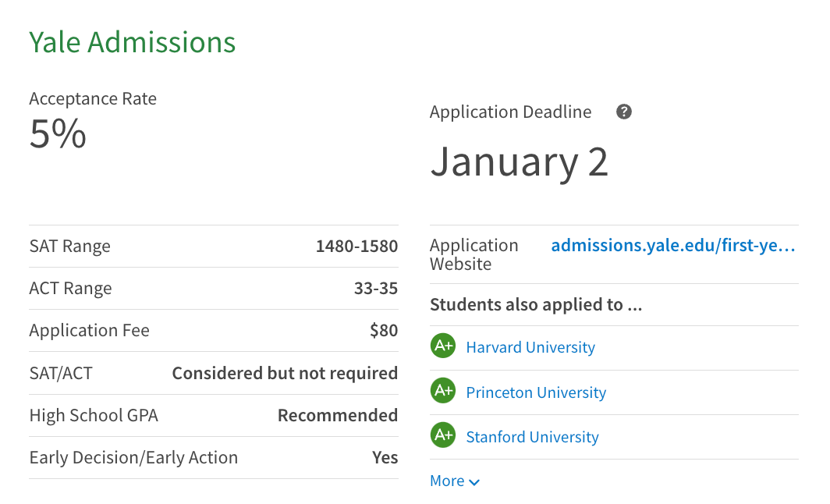830x504 pixels.
Task: Expand the More schools list
Action: (x=448, y=481)
